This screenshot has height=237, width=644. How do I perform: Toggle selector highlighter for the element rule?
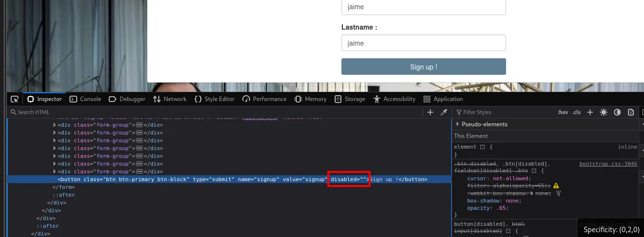(x=483, y=147)
